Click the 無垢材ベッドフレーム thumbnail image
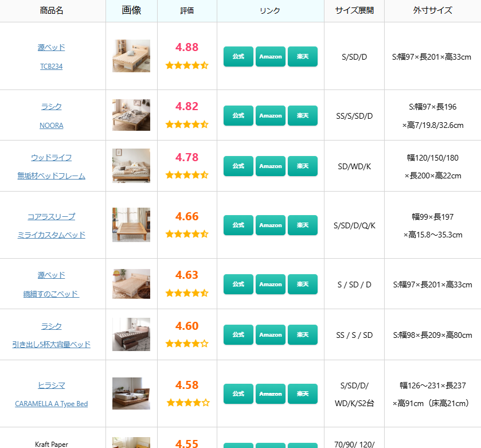The width and height of the screenshot is (481, 448). click(x=131, y=166)
